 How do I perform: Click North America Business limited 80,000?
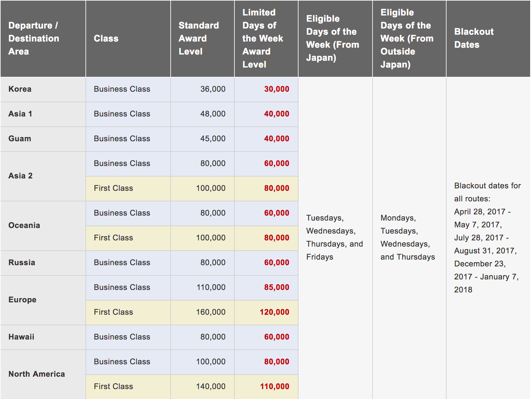pos(277,362)
